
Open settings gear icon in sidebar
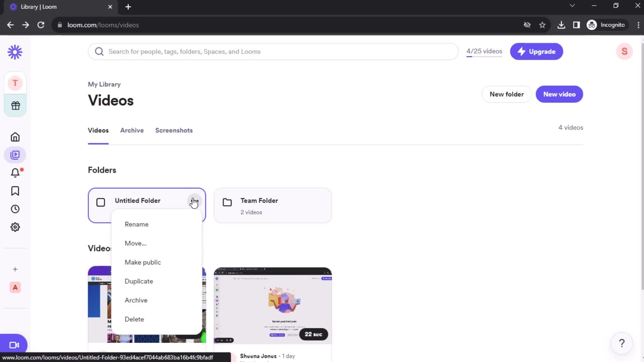point(15,227)
